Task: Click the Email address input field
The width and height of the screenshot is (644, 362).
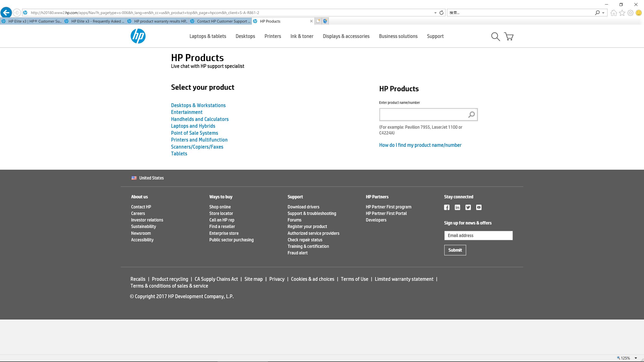Action: (x=478, y=236)
